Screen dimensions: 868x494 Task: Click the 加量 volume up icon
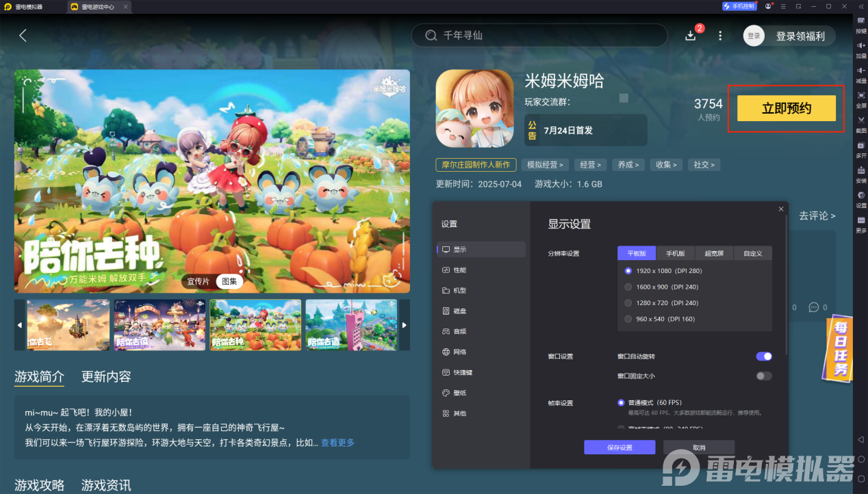860,45
